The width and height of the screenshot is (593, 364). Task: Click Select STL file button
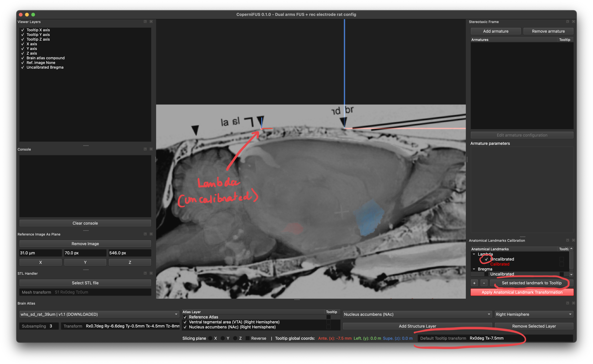point(85,283)
